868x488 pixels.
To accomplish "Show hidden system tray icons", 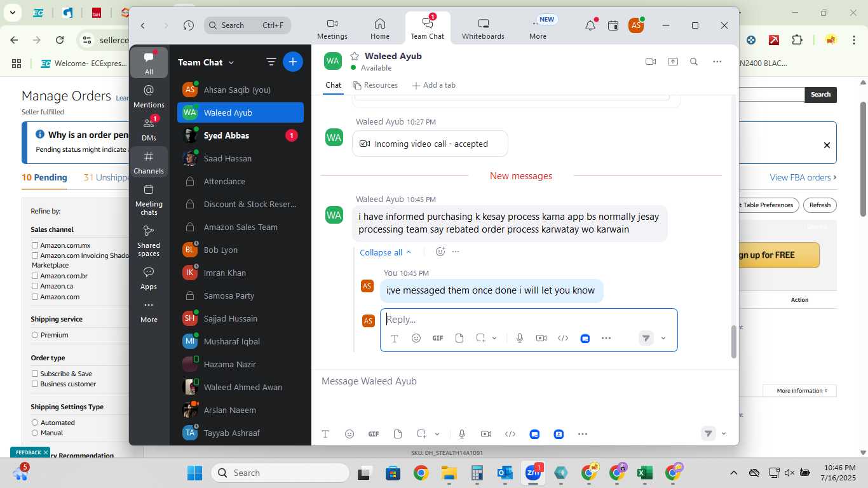I will click(x=733, y=473).
